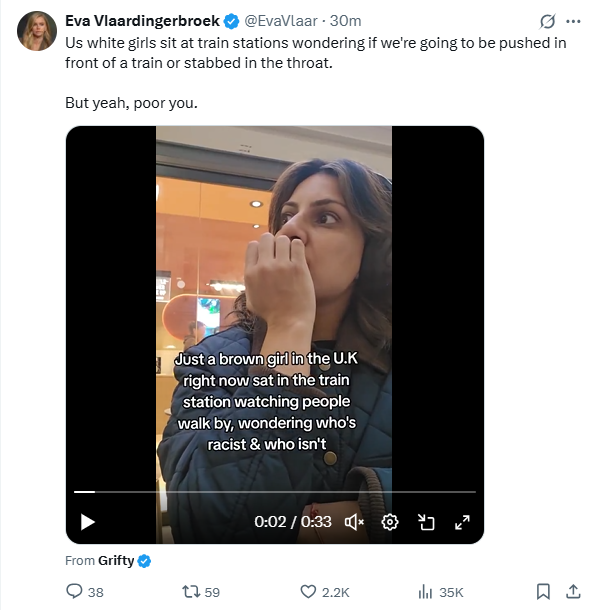Bookmark this post
The width and height of the screenshot is (594, 611).
click(543, 591)
